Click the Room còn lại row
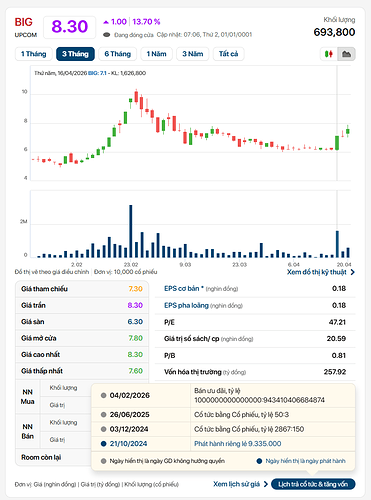Viewport: 371px width, 500px height. 53,457
